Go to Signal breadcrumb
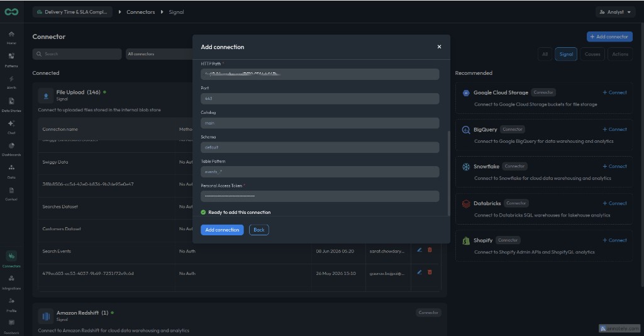The height and width of the screenshot is (336, 644). point(176,12)
